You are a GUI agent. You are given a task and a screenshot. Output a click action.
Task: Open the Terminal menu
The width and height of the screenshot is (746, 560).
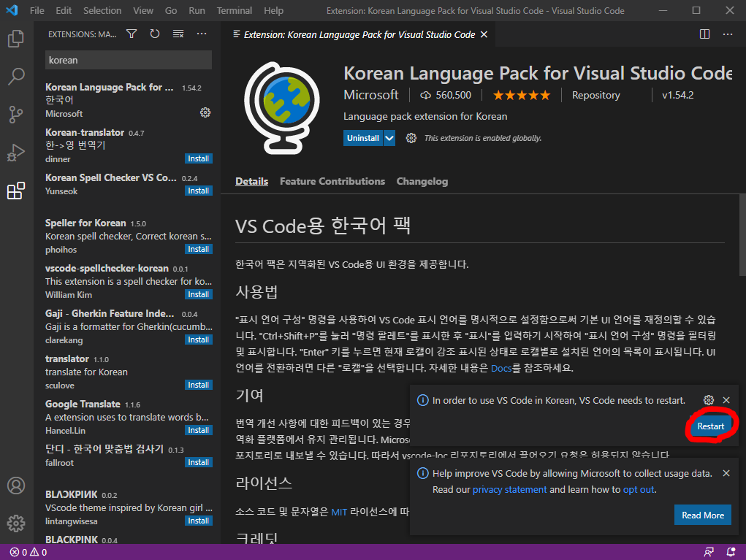(x=234, y=10)
